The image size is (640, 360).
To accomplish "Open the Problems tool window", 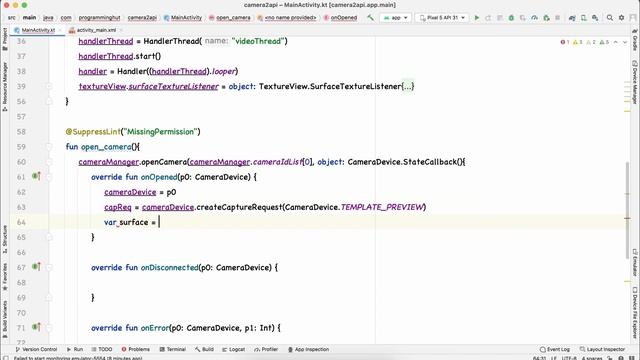I will (136, 349).
